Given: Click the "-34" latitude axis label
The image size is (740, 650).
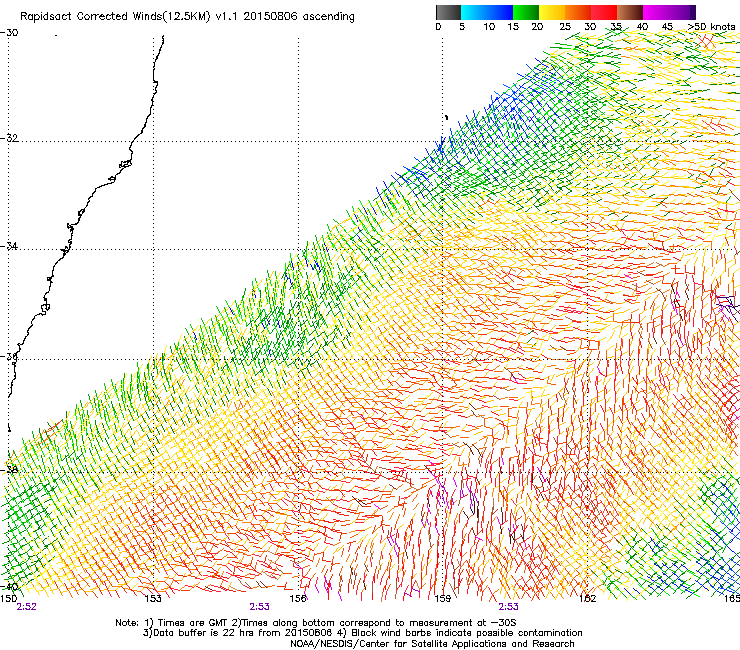Looking at the screenshot, I should point(9,246).
